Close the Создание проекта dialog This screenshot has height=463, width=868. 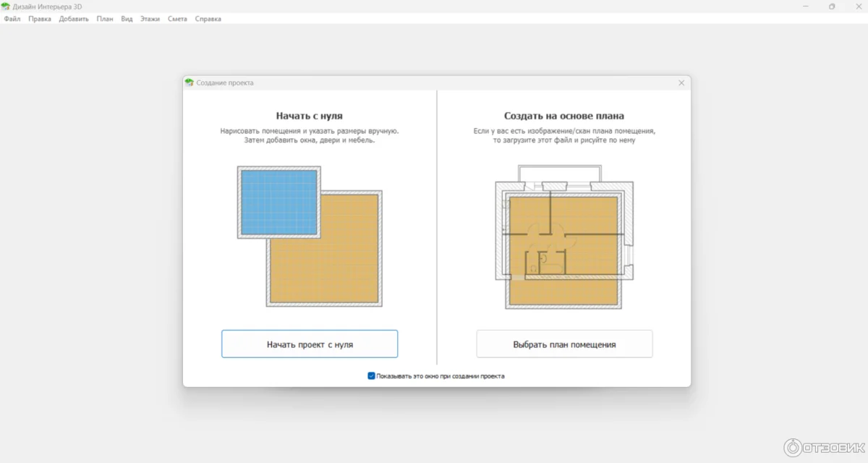(x=681, y=83)
